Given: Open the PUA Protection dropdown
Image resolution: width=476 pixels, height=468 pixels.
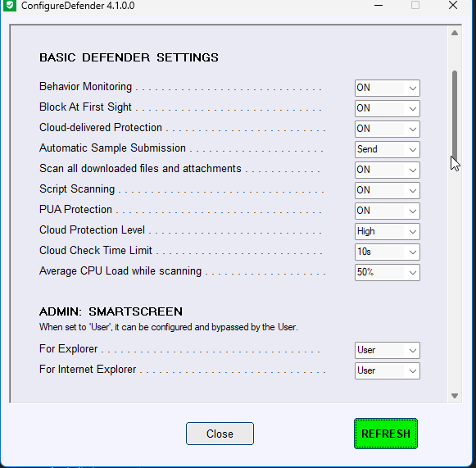Looking at the screenshot, I should 387,211.
